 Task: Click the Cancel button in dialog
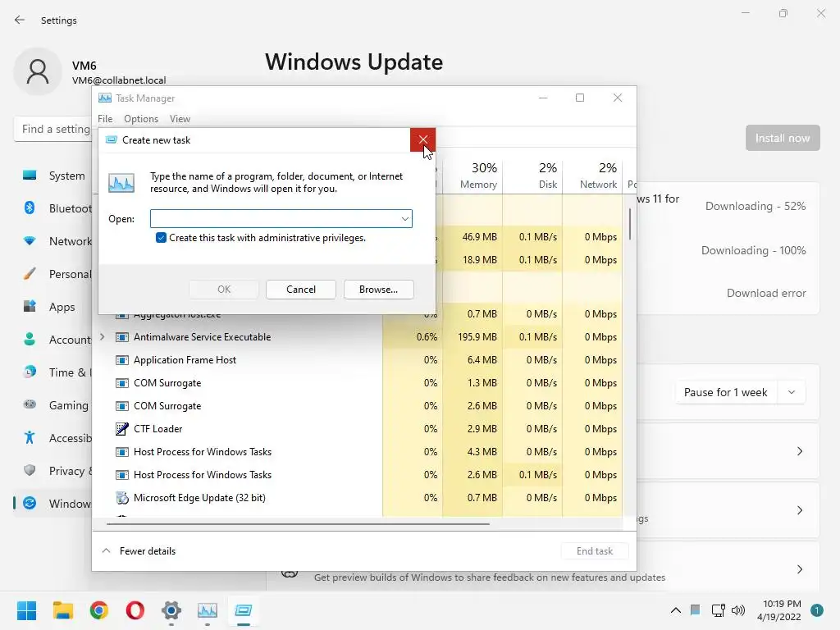pos(301,290)
